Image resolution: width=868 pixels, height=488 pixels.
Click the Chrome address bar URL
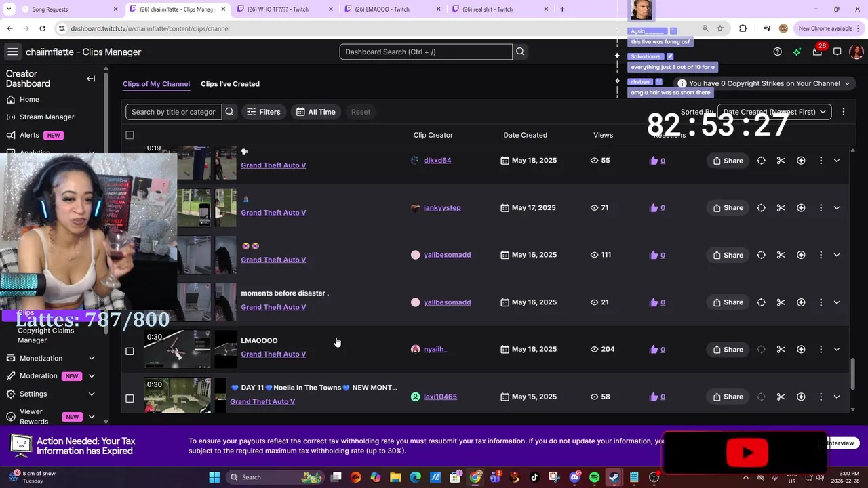coord(151,28)
